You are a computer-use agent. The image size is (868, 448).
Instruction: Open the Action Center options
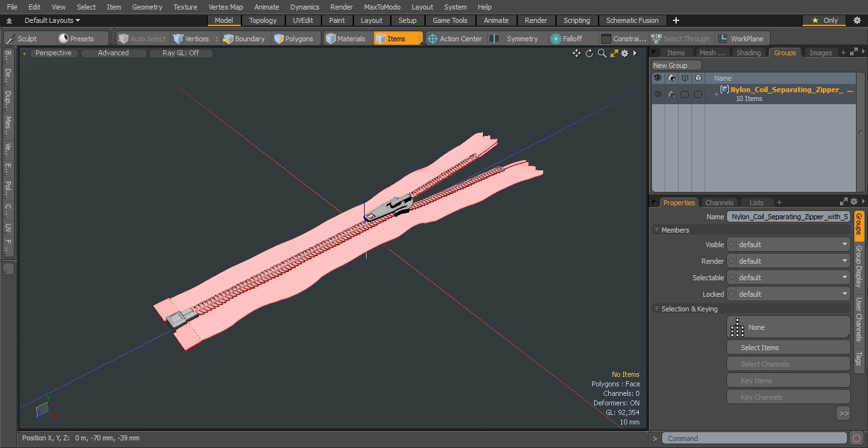click(x=456, y=39)
